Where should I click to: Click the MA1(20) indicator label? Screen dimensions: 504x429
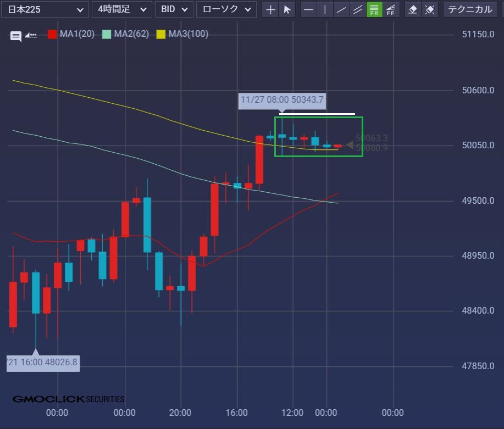76,34
